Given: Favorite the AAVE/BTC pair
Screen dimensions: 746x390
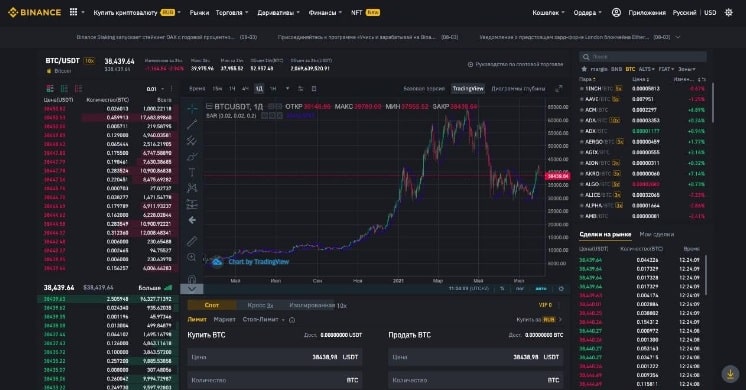Looking at the screenshot, I should (x=581, y=99).
